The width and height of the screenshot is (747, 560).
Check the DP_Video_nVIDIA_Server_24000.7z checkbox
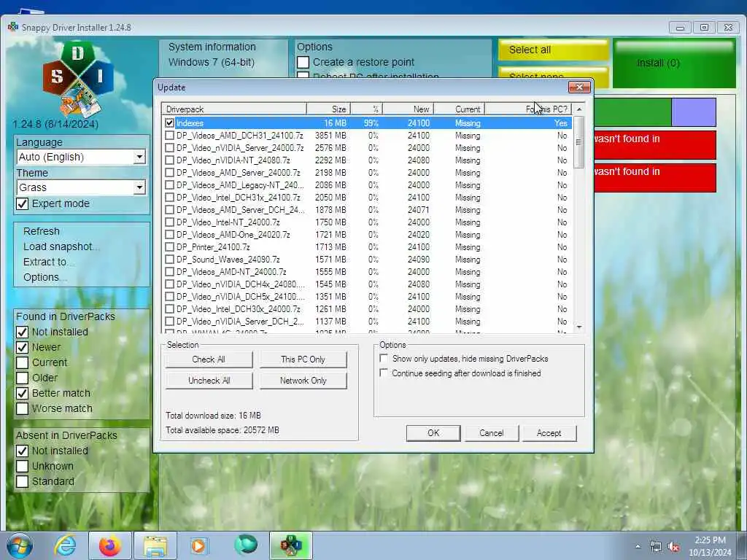(x=169, y=147)
